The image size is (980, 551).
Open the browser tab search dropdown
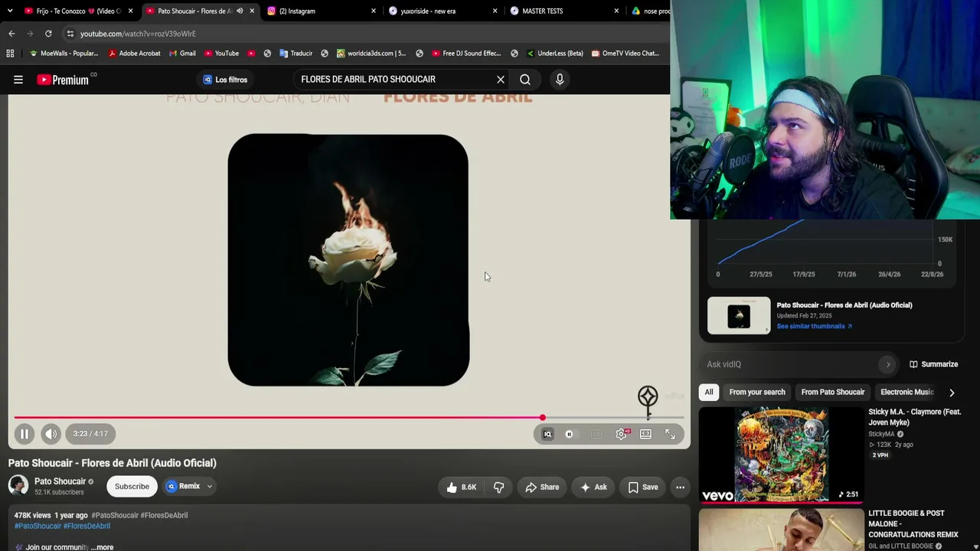click(x=10, y=11)
